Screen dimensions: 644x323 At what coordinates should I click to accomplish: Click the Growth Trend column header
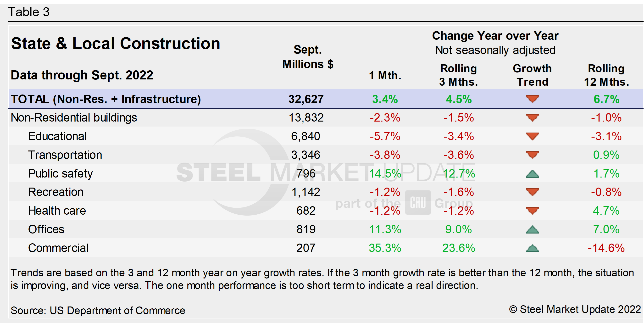pyautogui.click(x=532, y=75)
